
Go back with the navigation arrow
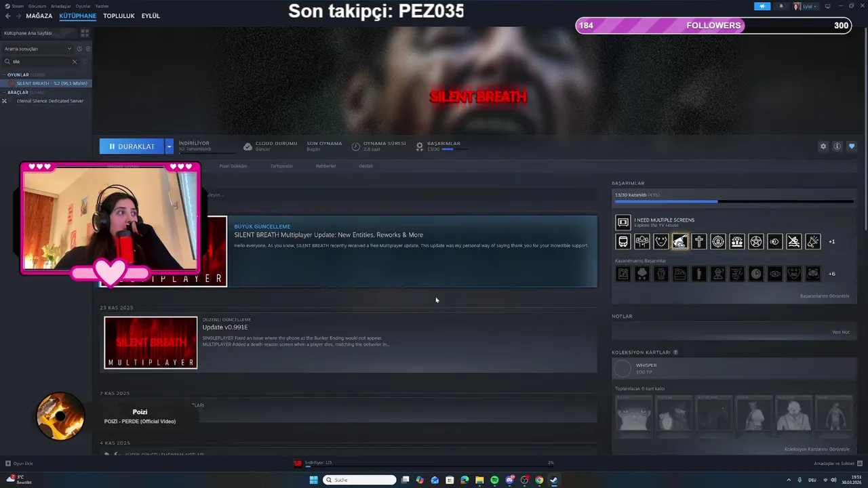pos(8,16)
